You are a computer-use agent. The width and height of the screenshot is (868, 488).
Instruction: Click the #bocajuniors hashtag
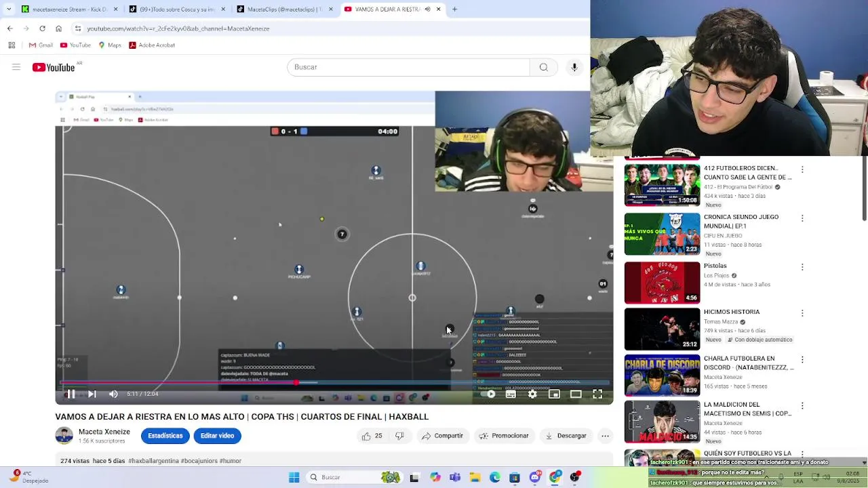[199, 461]
